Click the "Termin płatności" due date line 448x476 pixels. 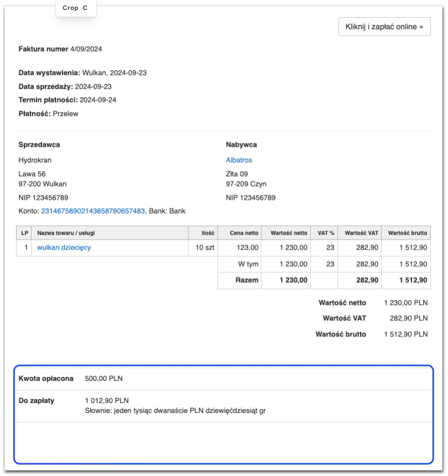[x=75, y=100]
